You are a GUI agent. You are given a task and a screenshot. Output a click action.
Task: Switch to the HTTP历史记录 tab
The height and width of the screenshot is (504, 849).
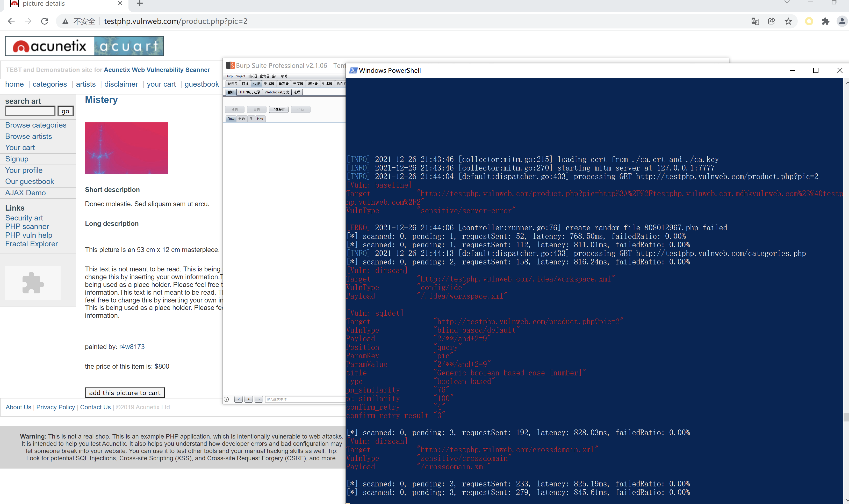249,92
